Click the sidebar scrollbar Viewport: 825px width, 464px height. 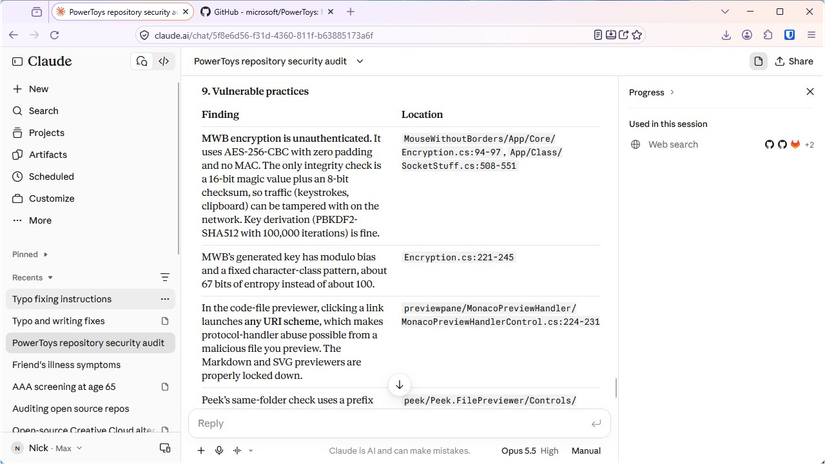pos(178,168)
